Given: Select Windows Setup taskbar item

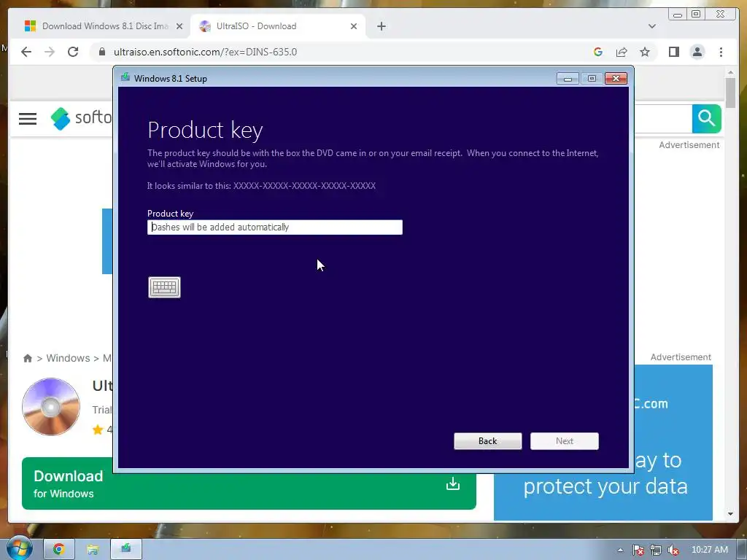Looking at the screenshot, I should coord(126,549).
